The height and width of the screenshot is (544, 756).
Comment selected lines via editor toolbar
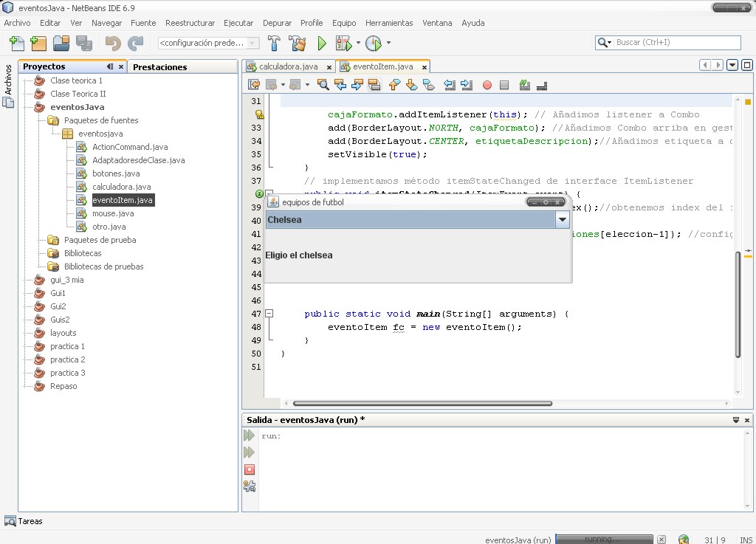point(523,85)
